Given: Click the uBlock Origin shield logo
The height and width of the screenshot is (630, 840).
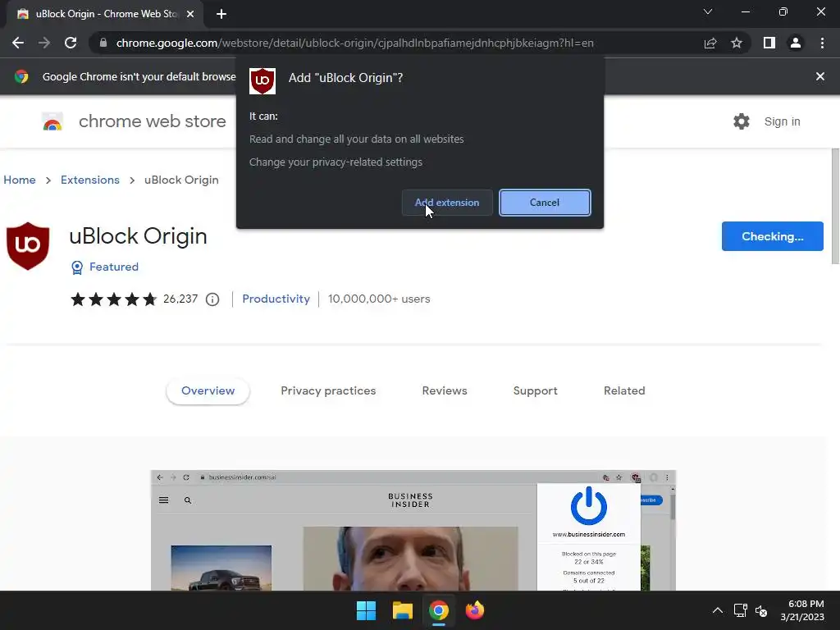Looking at the screenshot, I should click(x=28, y=246).
